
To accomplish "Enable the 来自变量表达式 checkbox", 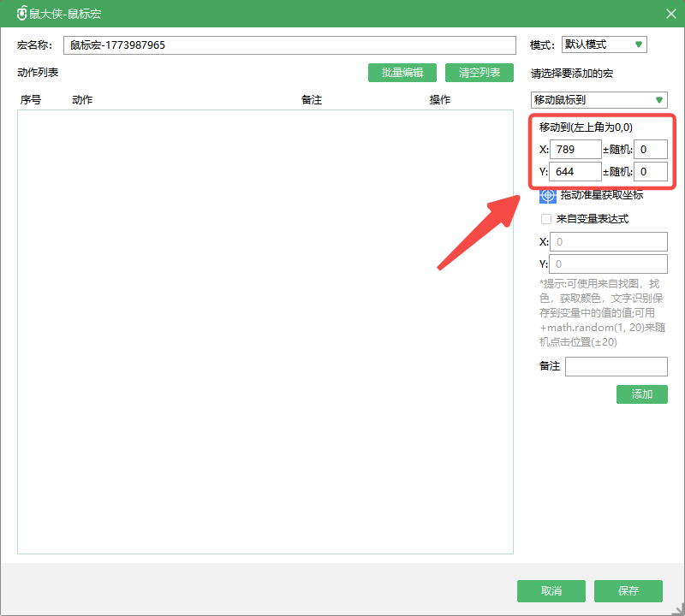I will [546, 219].
